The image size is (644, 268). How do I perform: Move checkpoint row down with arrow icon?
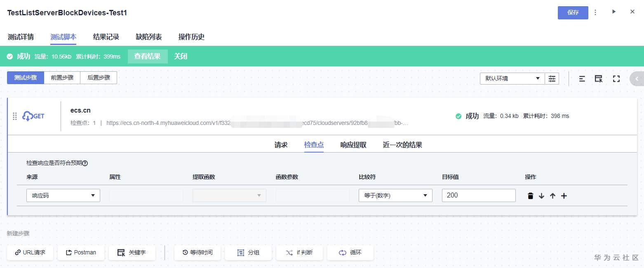541,196
